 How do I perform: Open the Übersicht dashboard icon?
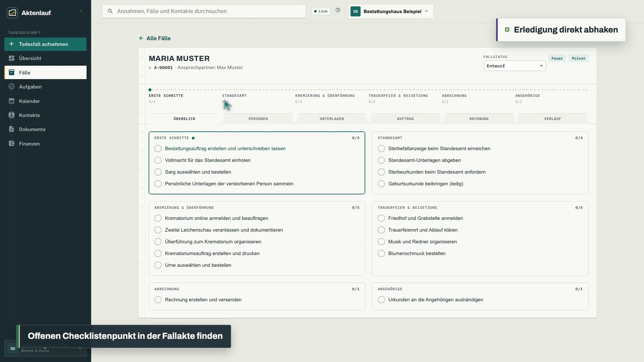11,58
